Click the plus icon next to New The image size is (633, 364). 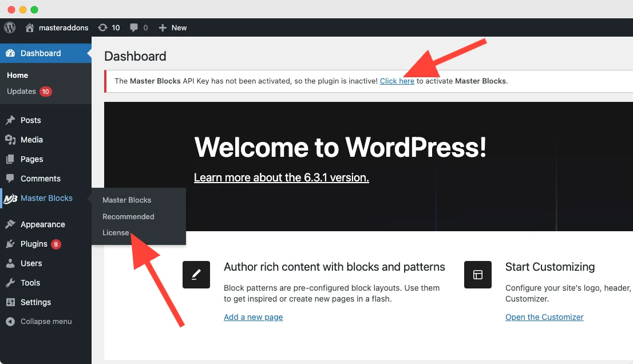click(x=163, y=27)
